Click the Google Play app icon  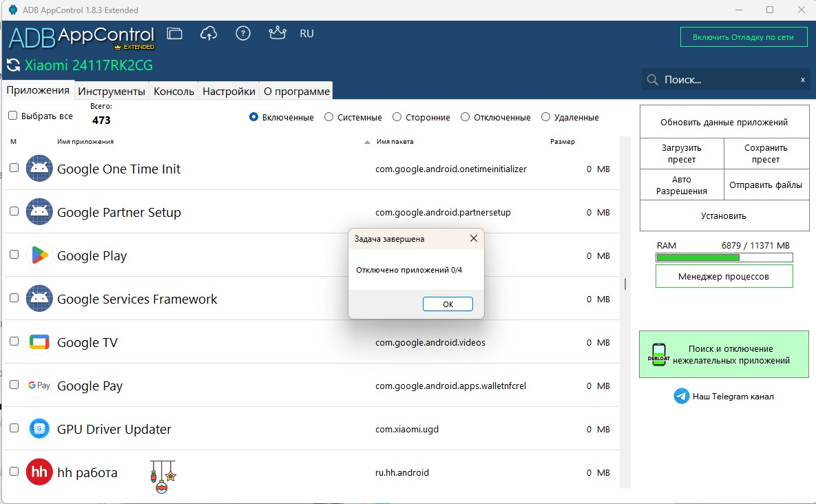click(39, 255)
